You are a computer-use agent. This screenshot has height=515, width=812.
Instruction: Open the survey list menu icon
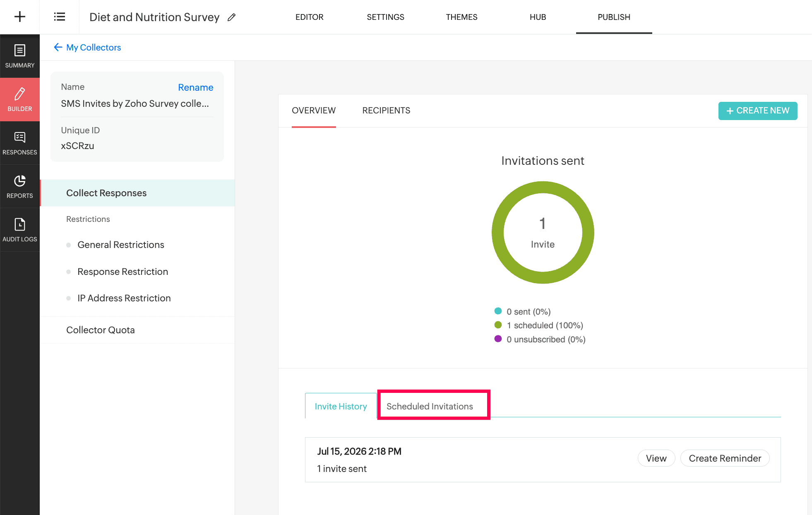60,17
